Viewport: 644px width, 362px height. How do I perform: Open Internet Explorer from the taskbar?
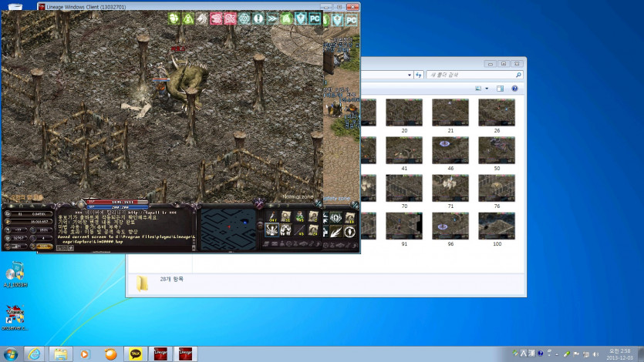coord(34,354)
